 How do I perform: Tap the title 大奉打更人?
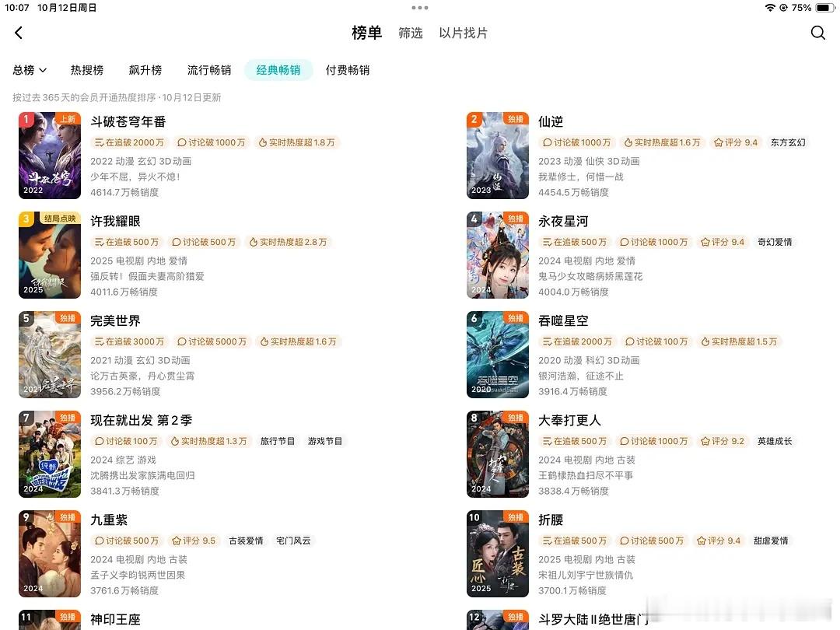569,421
